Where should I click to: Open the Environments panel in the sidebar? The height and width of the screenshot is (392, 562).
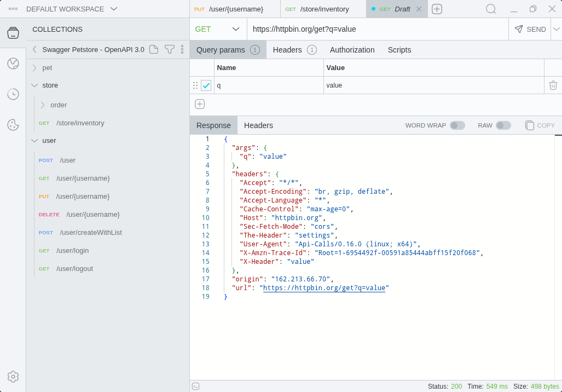tap(13, 64)
